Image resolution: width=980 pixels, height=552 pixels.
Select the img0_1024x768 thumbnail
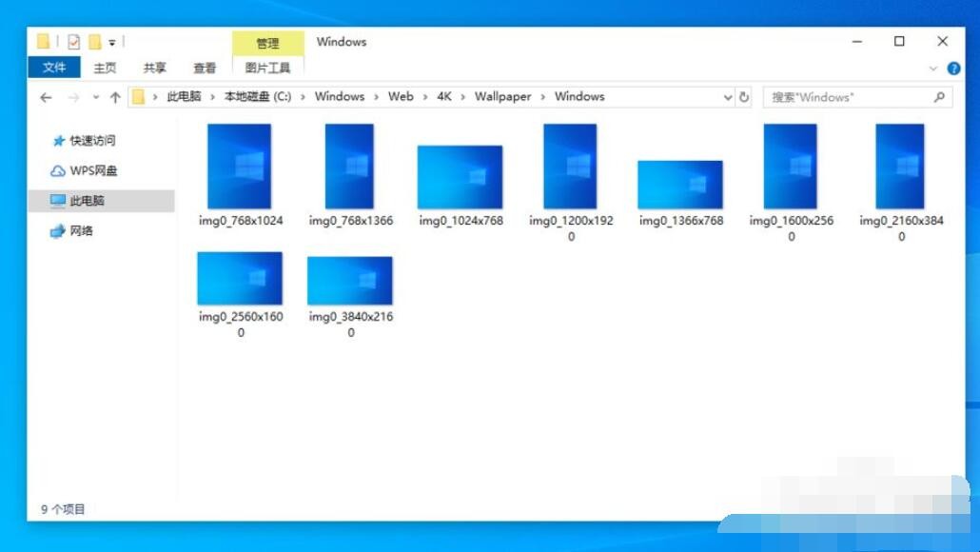coord(460,177)
